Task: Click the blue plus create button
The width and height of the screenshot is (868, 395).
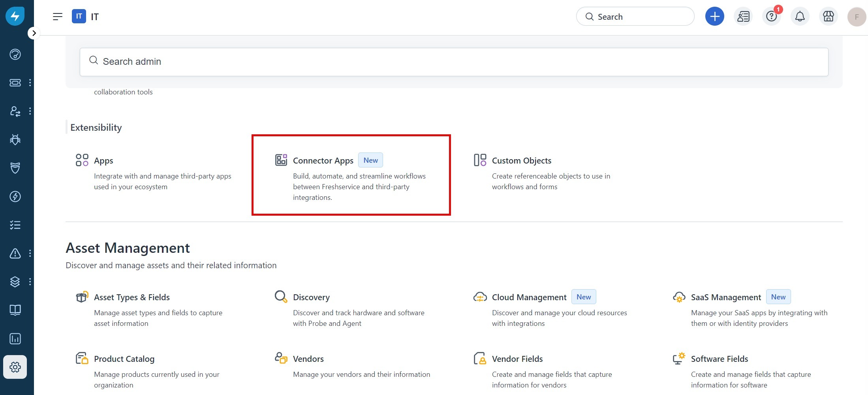Action: click(x=715, y=17)
